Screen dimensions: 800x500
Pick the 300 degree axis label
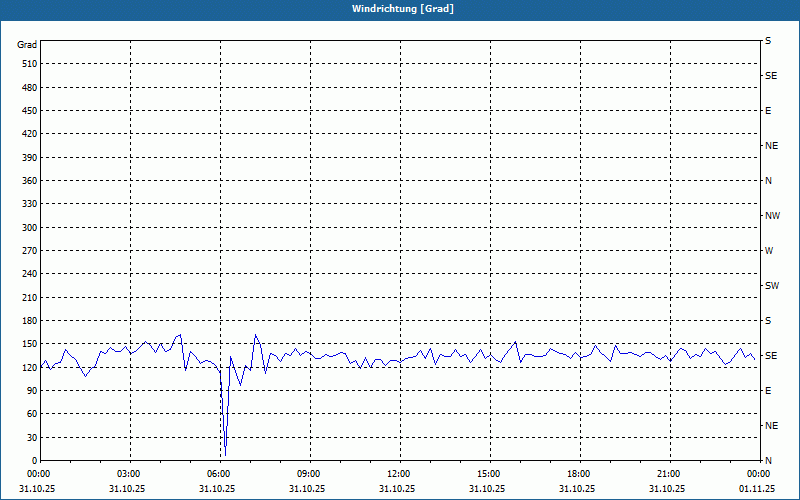tap(30, 228)
